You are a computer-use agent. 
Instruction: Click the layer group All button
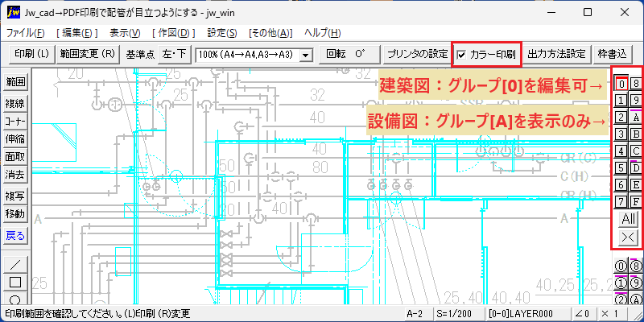629,219
